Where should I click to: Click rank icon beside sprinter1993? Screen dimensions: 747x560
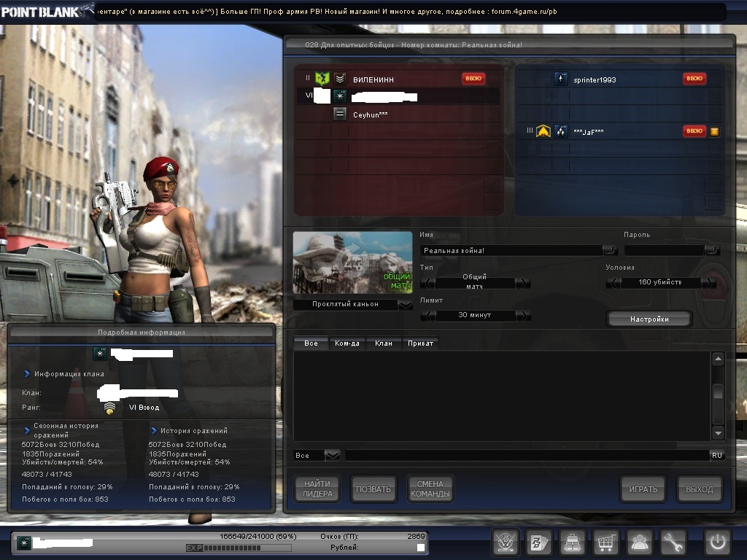(x=561, y=79)
